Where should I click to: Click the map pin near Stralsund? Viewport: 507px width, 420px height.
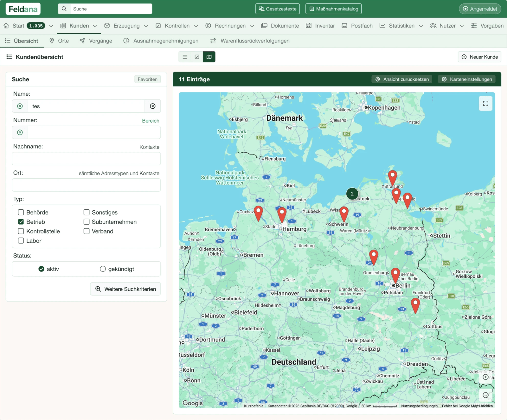coord(393,178)
